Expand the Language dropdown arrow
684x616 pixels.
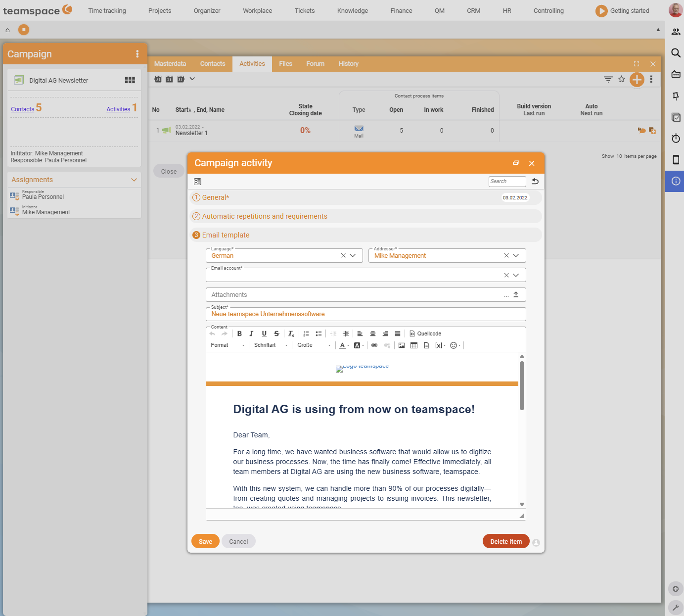coord(353,256)
